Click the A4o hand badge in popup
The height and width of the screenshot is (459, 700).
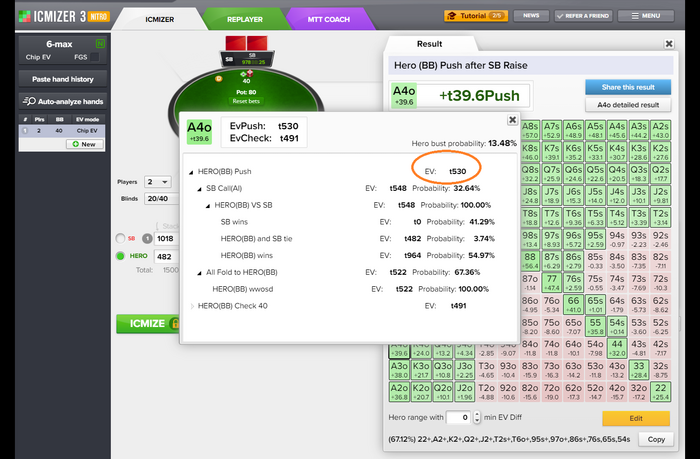pos(199,132)
